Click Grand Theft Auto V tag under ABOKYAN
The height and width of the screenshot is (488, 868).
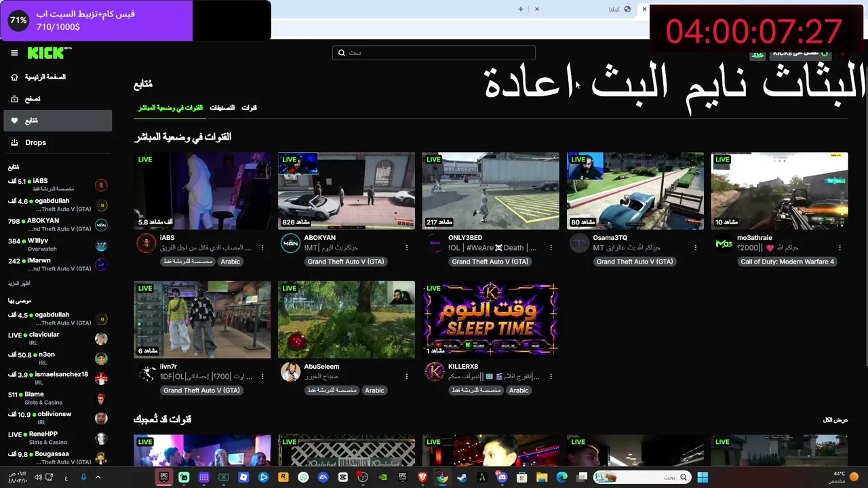coord(346,262)
